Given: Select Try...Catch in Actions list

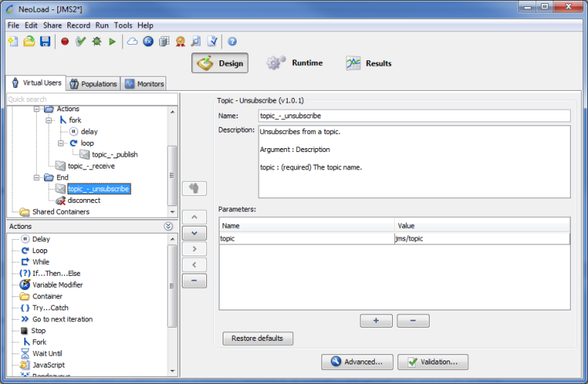Looking at the screenshot, I should (x=50, y=308).
